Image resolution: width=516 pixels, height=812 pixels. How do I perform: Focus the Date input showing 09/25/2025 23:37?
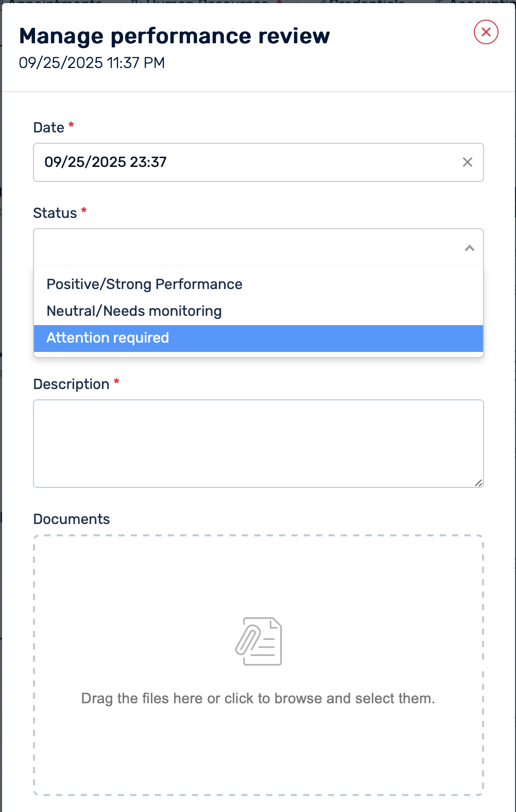(x=242, y=162)
